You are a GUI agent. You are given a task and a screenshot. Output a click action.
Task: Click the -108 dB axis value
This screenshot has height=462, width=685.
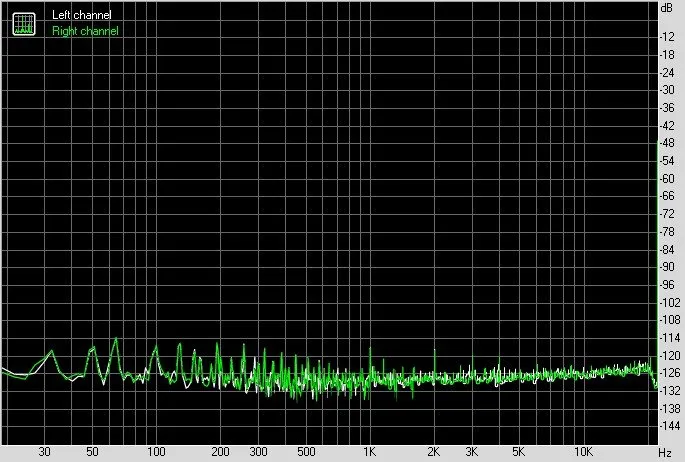point(669,320)
